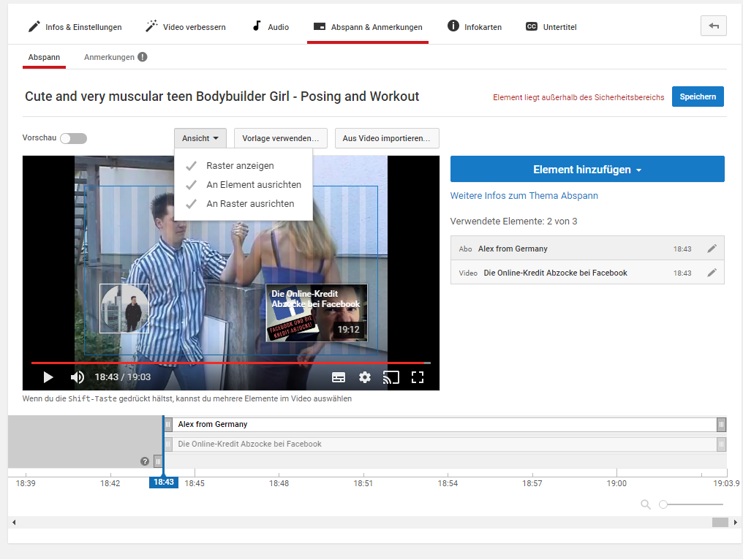Adjust the timeline zoom slider

[x=664, y=504]
